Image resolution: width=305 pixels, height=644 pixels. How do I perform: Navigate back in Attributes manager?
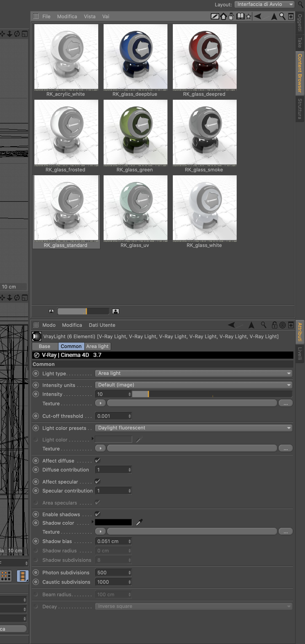[x=231, y=325]
